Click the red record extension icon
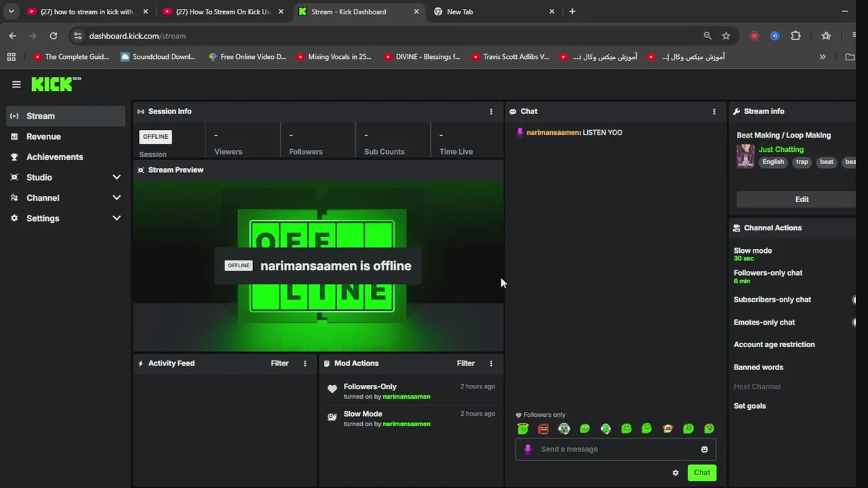 tap(754, 36)
